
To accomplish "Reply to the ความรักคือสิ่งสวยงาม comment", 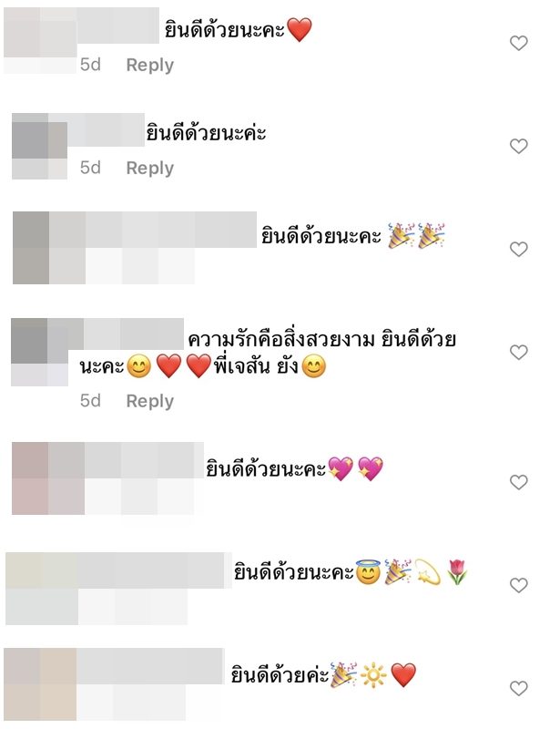I will 149,401.
